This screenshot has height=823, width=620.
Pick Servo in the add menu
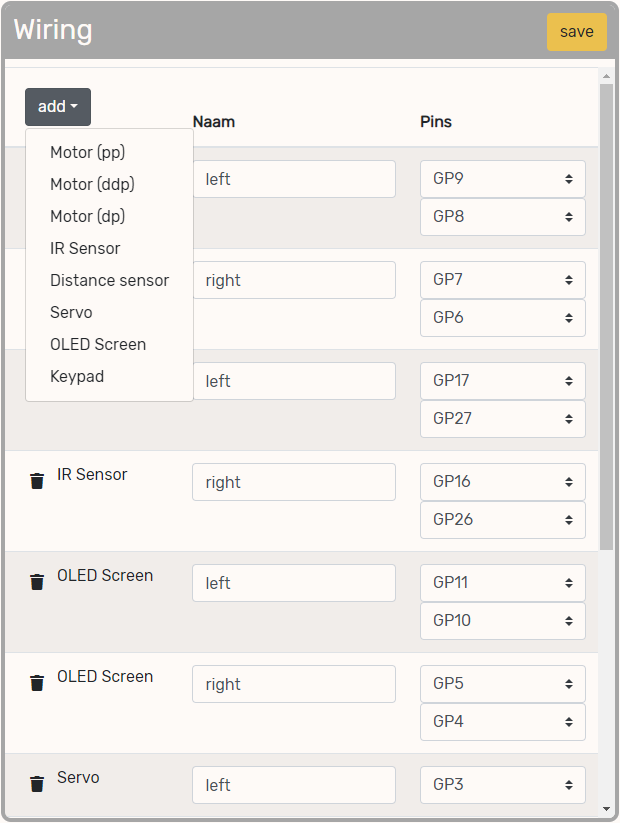pos(71,312)
